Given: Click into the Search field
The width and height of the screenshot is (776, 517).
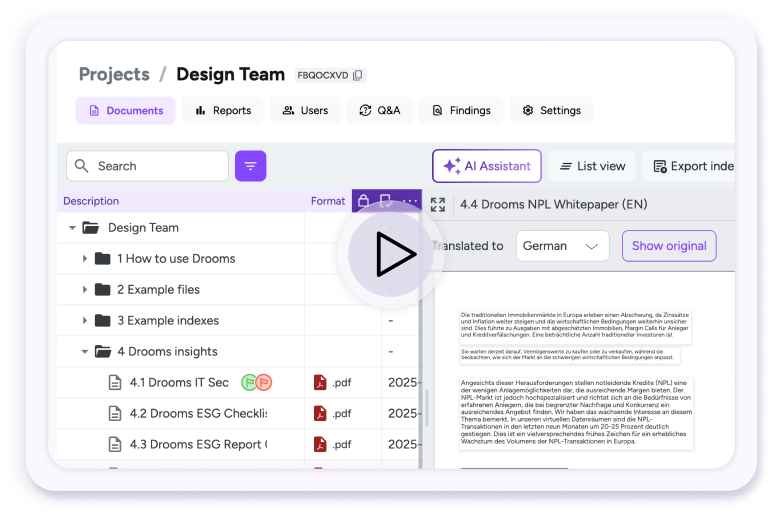Looking at the screenshot, I should pos(145,166).
